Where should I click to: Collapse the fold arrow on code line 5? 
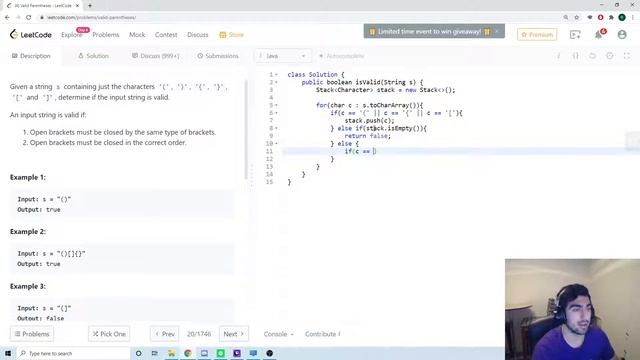(x=276, y=105)
